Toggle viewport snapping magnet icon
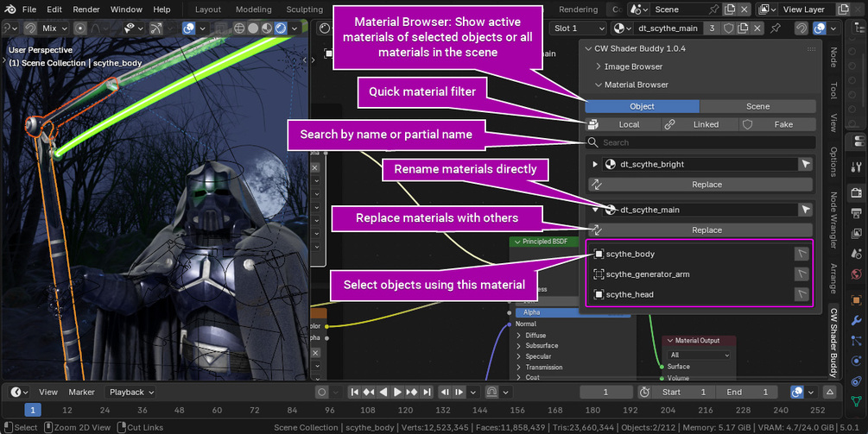The height and width of the screenshot is (434, 868). [x=30, y=28]
